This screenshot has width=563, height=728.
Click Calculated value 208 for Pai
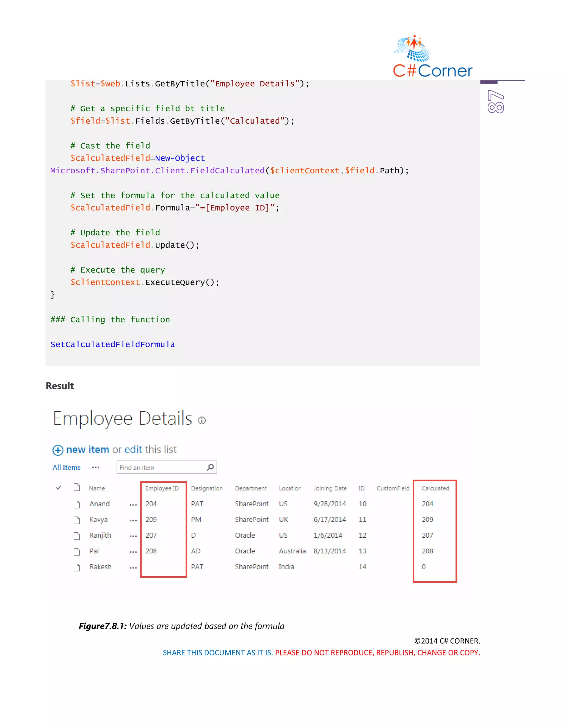(x=427, y=551)
